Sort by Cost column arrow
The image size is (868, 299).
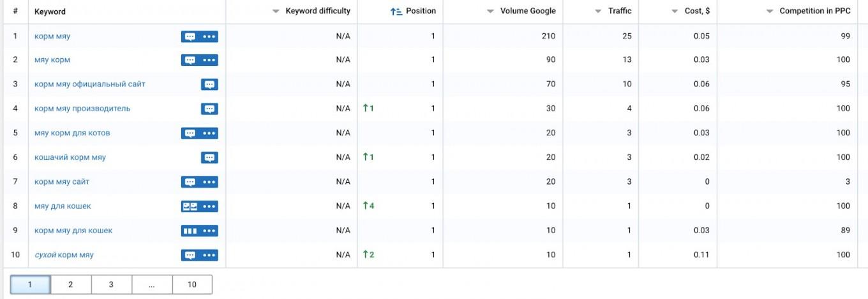(675, 11)
